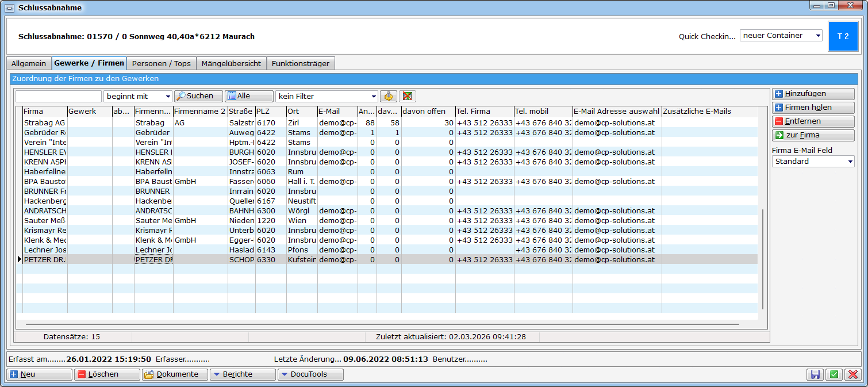Click the gold stamp icon beside filter
Viewport: 868px width, 387px height.
pos(389,96)
